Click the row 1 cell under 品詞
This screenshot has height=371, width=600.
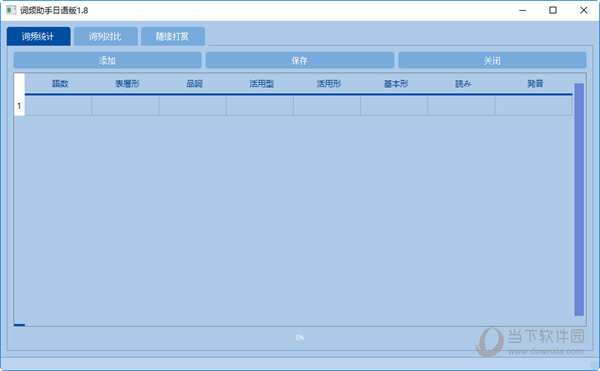click(193, 106)
